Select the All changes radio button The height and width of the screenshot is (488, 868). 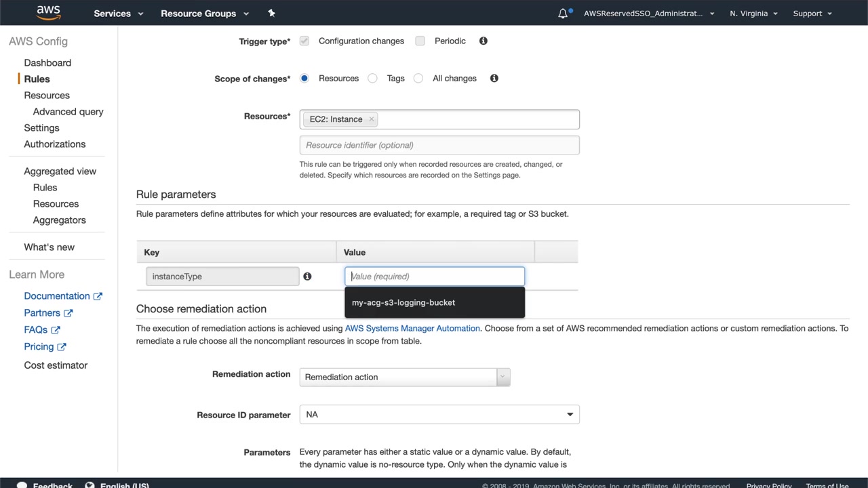[x=418, y=78]
